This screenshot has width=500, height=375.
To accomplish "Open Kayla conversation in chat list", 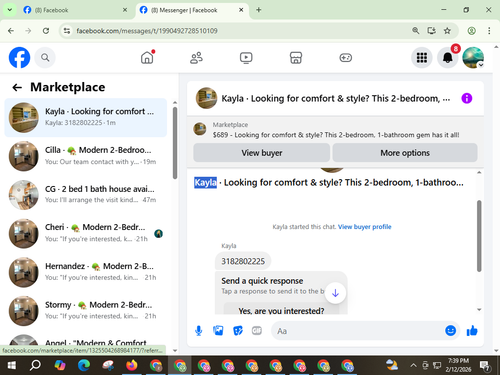I will point(86,117).
